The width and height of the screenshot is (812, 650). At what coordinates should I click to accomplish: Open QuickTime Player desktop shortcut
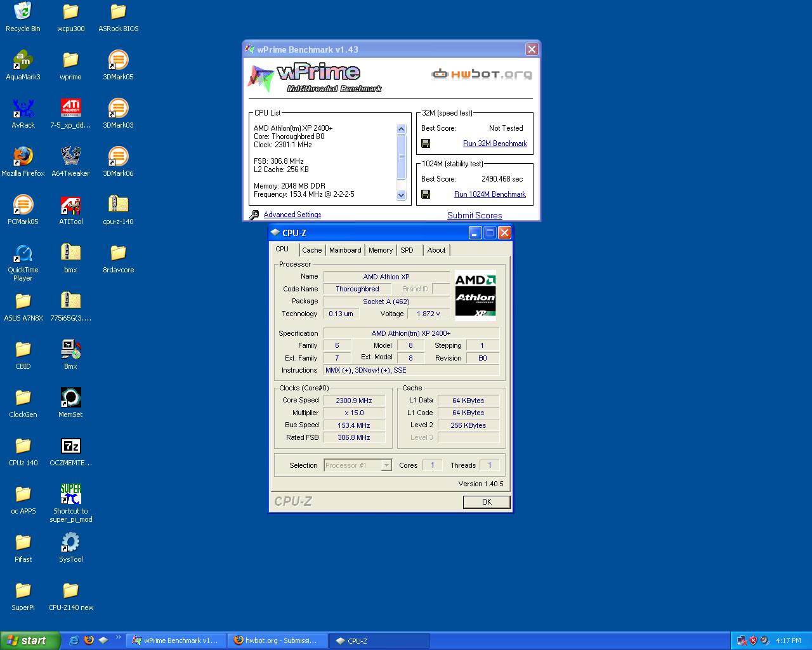click(23, 262)
